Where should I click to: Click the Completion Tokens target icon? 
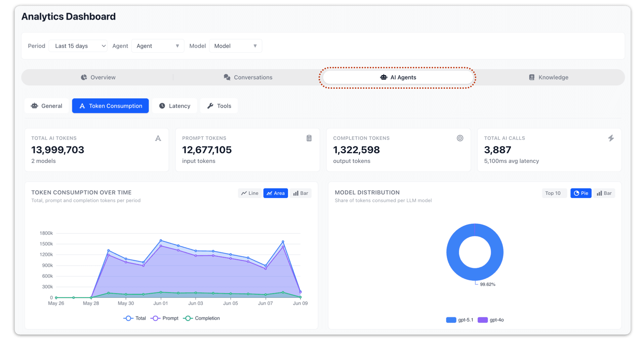(460, 138)
